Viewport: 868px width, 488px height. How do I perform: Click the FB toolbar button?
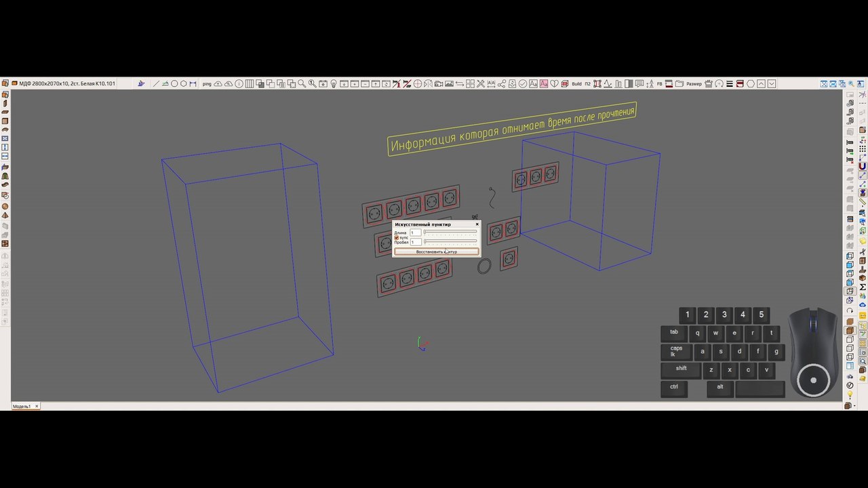pyautogui.click(x=659, y=84)
